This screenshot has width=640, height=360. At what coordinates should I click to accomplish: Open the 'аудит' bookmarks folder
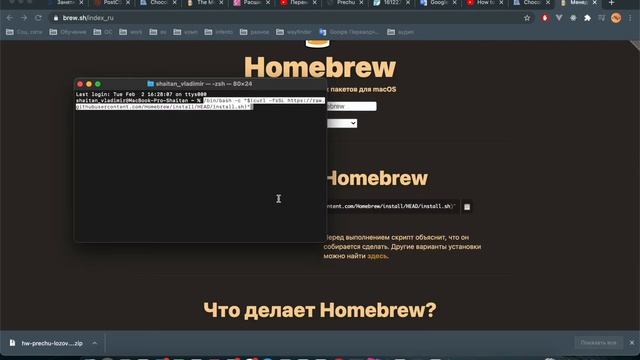click(x=400, y=32)
